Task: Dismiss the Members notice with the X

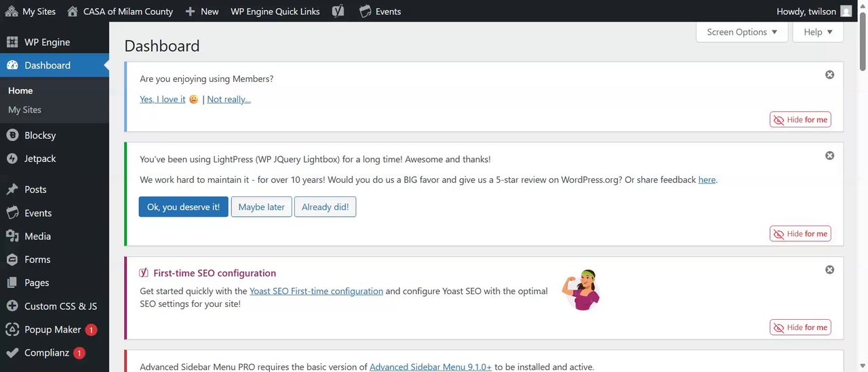Action: (829, 75)
